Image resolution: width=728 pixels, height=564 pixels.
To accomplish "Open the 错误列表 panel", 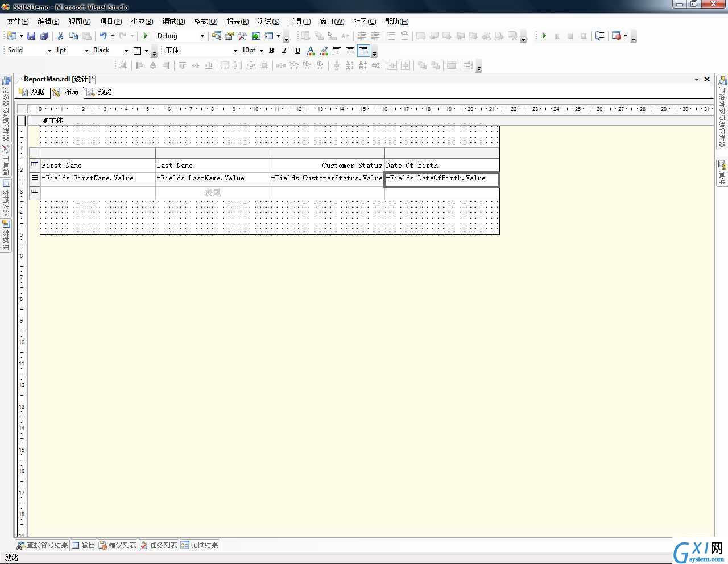I will point(117,545).
